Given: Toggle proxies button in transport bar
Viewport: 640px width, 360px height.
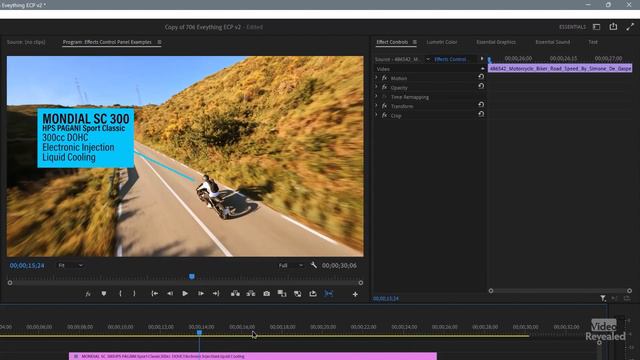Looking at the screenshot, I should [298, 293].
